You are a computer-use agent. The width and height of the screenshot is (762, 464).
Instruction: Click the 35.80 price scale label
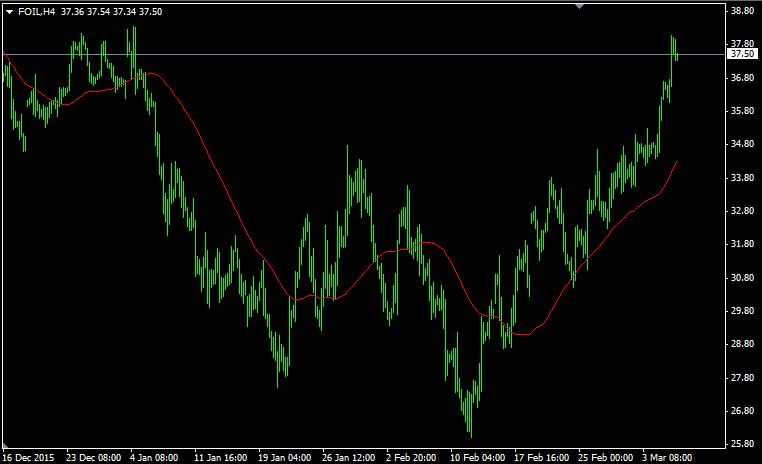click(742, 111)
